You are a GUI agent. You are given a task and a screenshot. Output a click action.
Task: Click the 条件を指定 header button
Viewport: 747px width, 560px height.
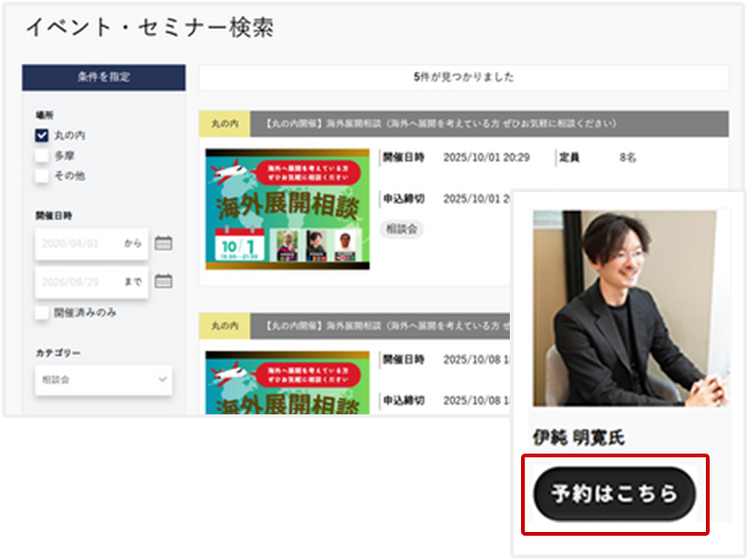point(104,77)
